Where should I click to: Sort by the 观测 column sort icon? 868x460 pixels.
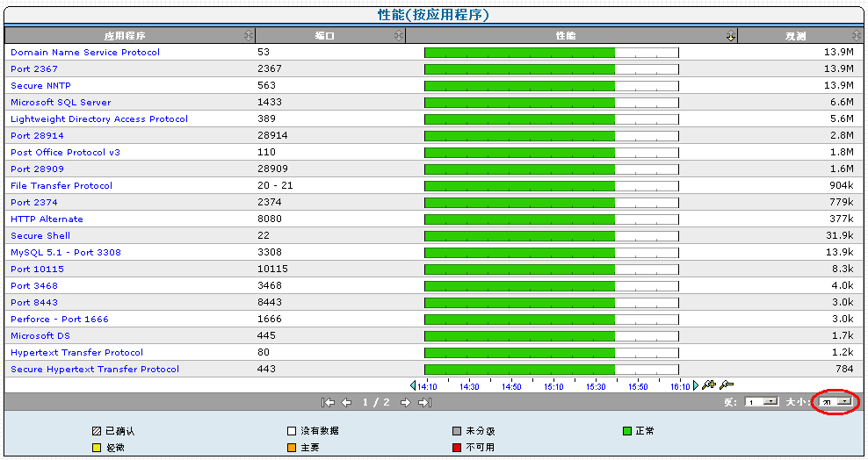(x=857, y=35)
